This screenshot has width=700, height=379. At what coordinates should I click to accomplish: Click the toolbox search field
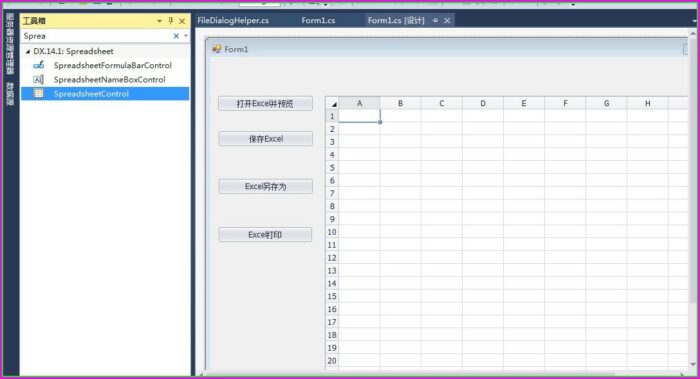coord(96,36)
